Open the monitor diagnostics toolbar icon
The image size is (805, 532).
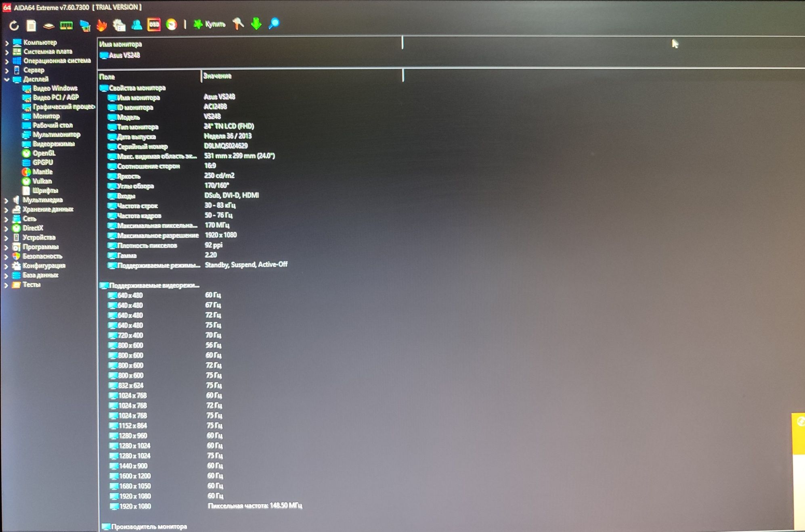pos(85,25)
